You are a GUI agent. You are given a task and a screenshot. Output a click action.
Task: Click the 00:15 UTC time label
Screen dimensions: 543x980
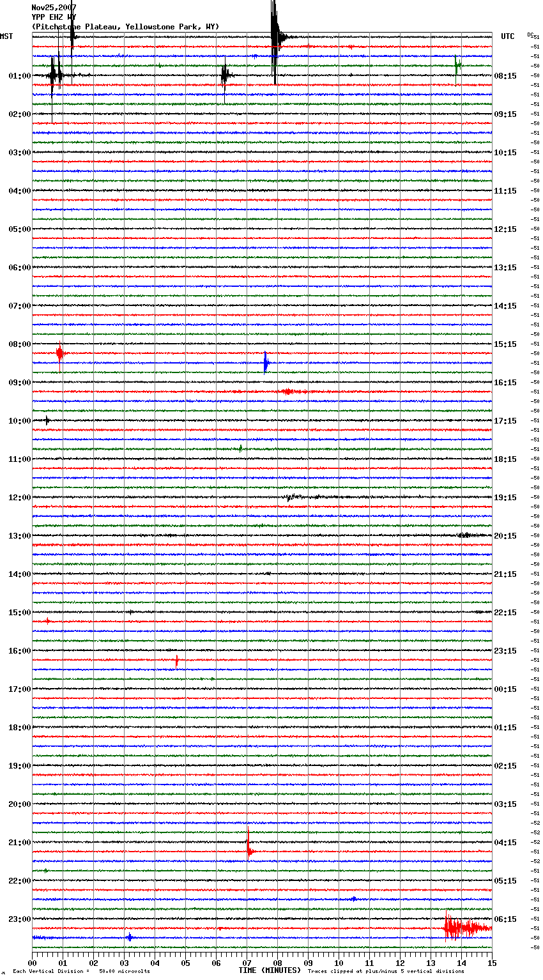coord(505,689)
